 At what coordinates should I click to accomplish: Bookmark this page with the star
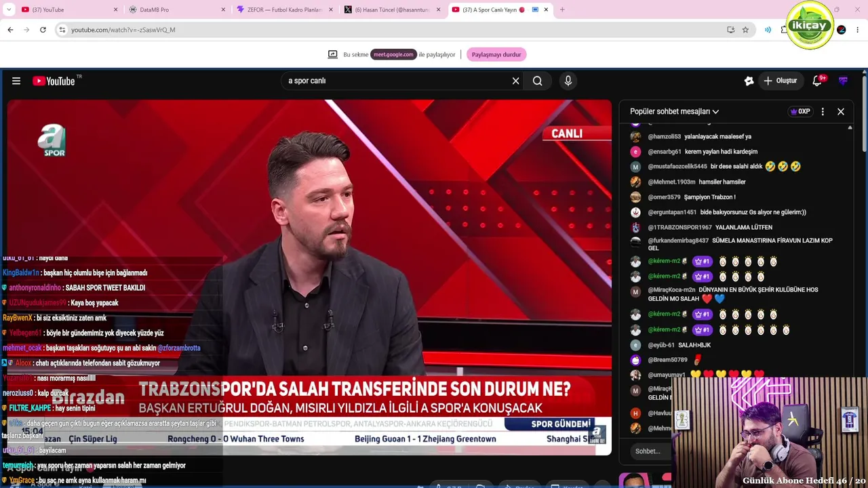click(745, 30)
